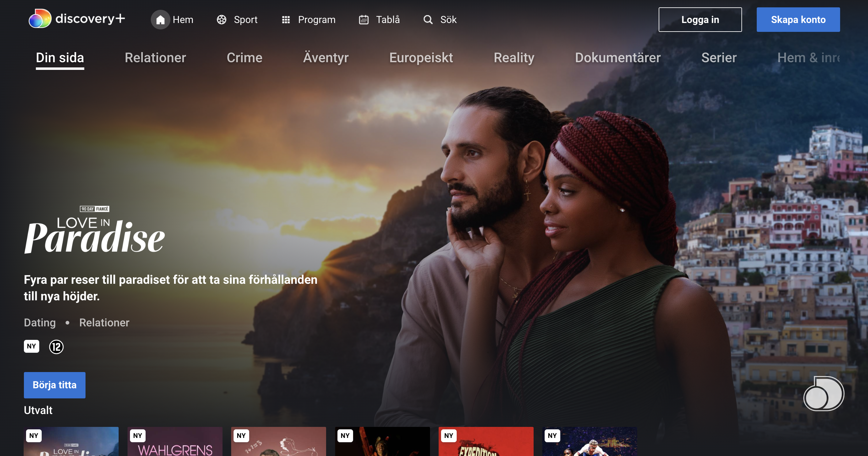
Task: Select the Hem home icon
Action: (x=160, y=20)
